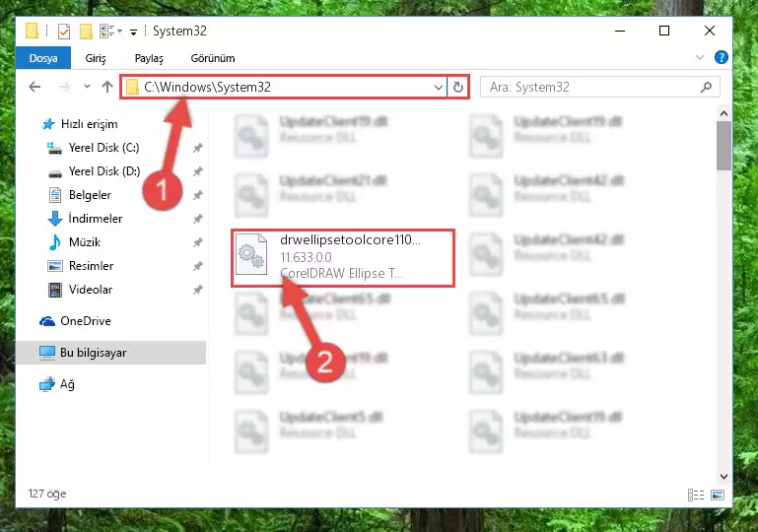Click the New folder quick access icon
The image size is (758, 532).
click(x=86, y=32)
